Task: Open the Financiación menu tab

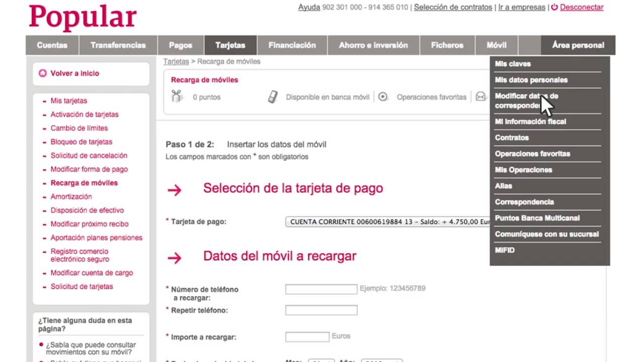Action: [x=292, y=45]
